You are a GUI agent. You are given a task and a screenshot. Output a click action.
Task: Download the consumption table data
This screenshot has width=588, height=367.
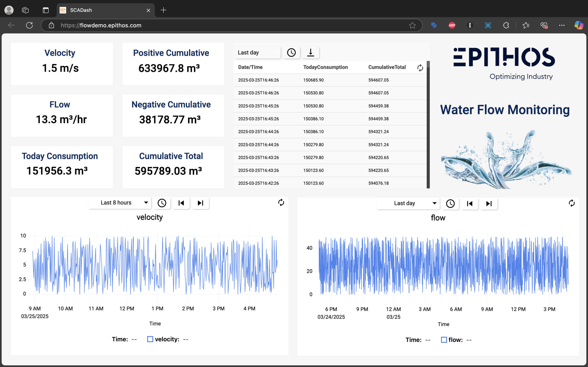pos(311,53)
